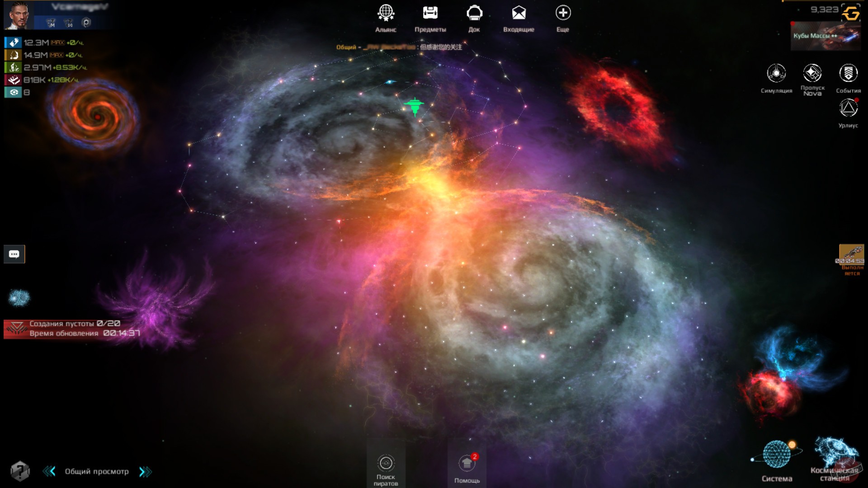The height and width of the screenshot is (488, 868).
Task: Click the question mark cube help icon
Action: (x=19, y=471)
